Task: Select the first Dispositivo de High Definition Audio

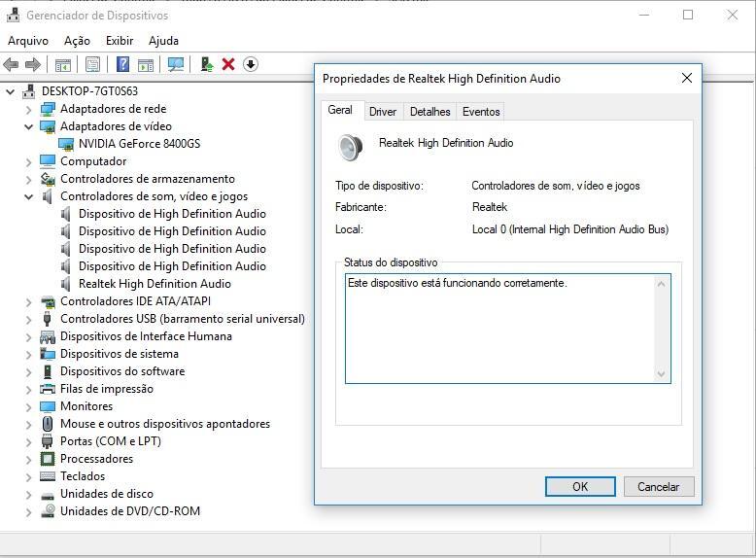Action: 172,214
